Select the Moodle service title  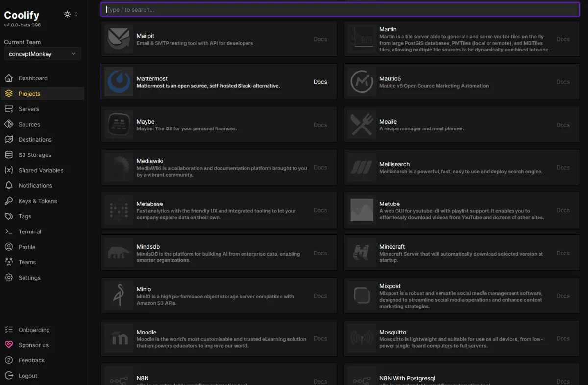[147, 332]
